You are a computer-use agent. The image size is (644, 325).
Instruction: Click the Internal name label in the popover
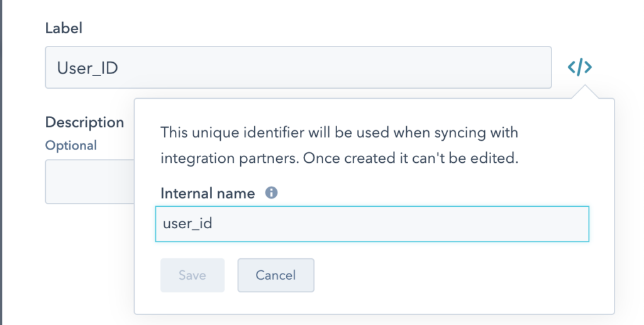[x=208, y=193]
